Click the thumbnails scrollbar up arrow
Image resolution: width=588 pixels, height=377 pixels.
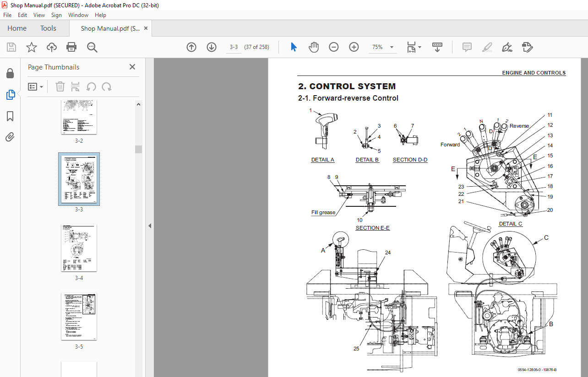coord(138,104)
